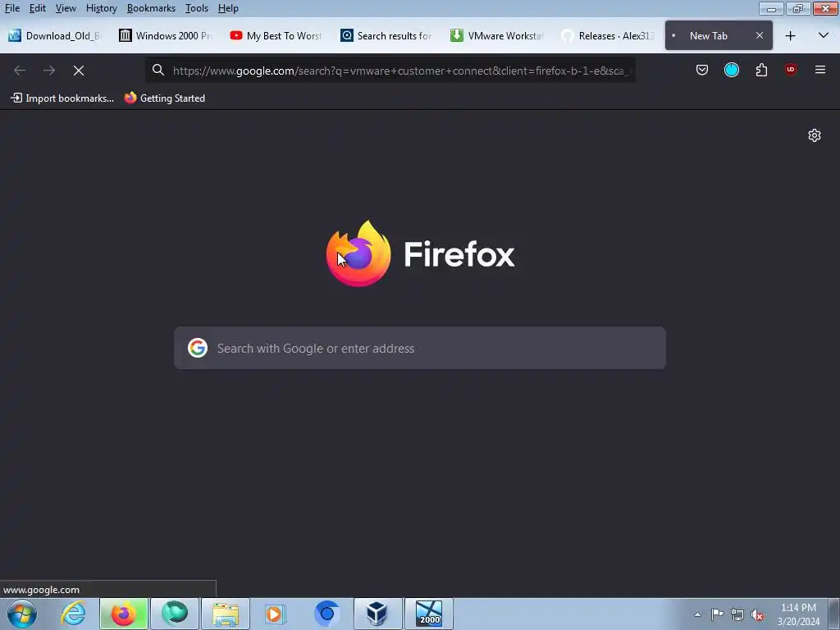The height and width of the screenshot is (630, 840).
Task: Switch to VMware Workstat tab
Action: point(498,36)
